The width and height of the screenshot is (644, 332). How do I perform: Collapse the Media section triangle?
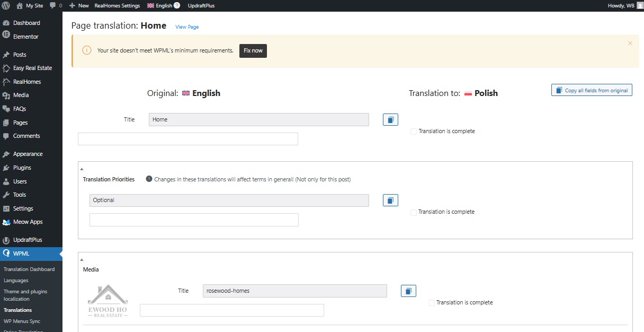pos(82,260)
